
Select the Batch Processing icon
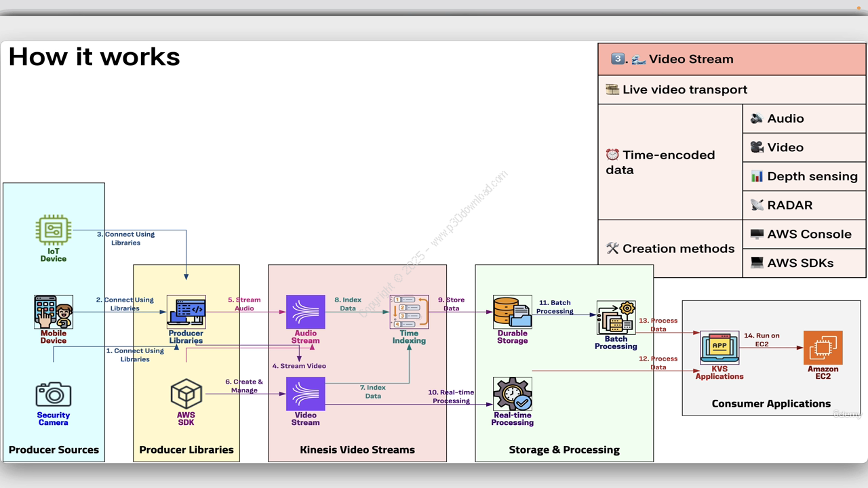coord(616,318)
